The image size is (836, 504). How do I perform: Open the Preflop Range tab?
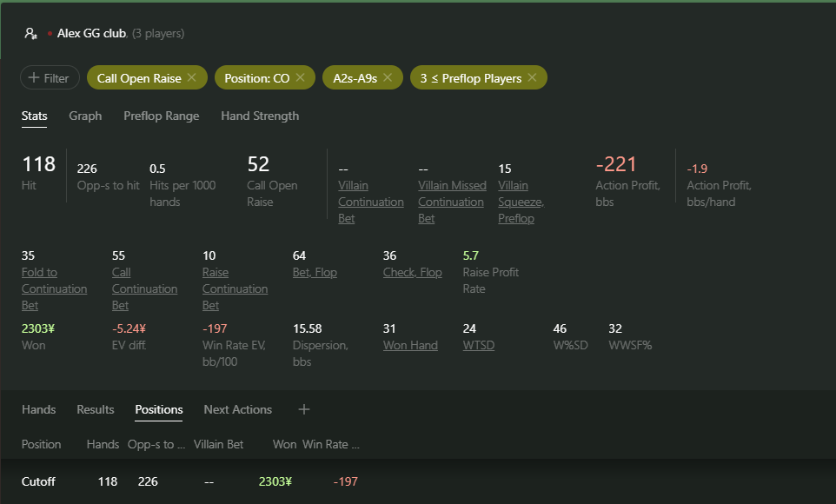tap(161, 116)
